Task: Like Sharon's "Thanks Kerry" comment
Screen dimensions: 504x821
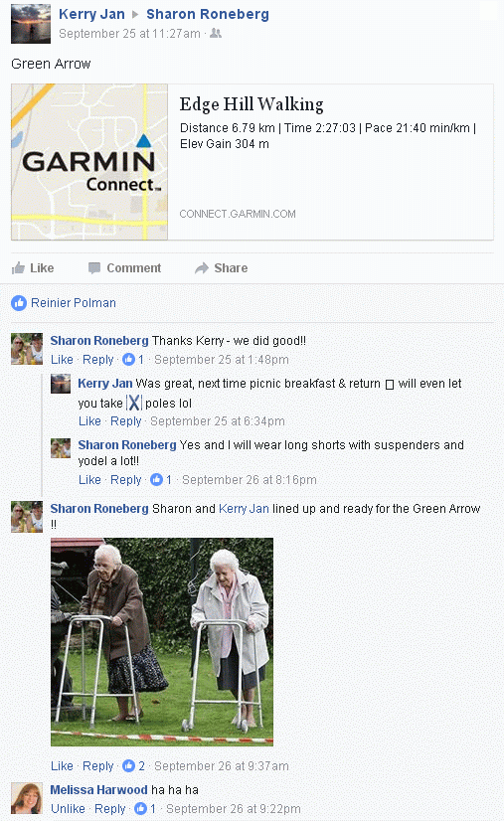Action: pos(62,360)
